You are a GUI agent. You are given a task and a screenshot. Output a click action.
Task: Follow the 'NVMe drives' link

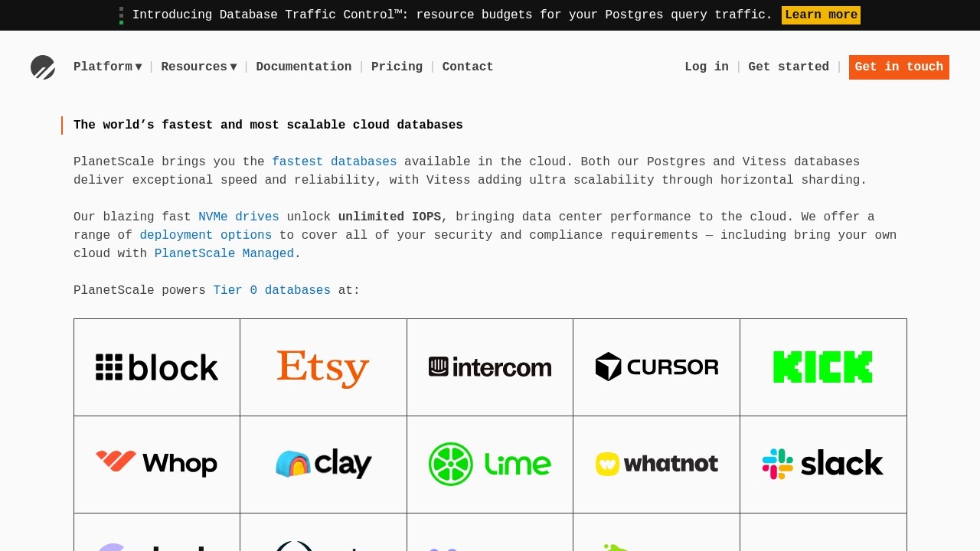pos(239,217)
